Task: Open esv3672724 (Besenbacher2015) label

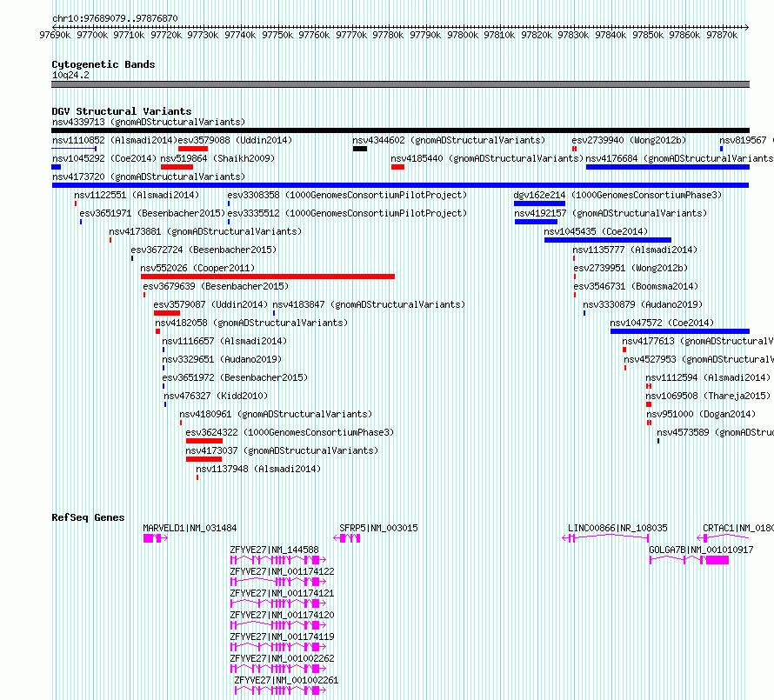Action: [x=204, y=250]
